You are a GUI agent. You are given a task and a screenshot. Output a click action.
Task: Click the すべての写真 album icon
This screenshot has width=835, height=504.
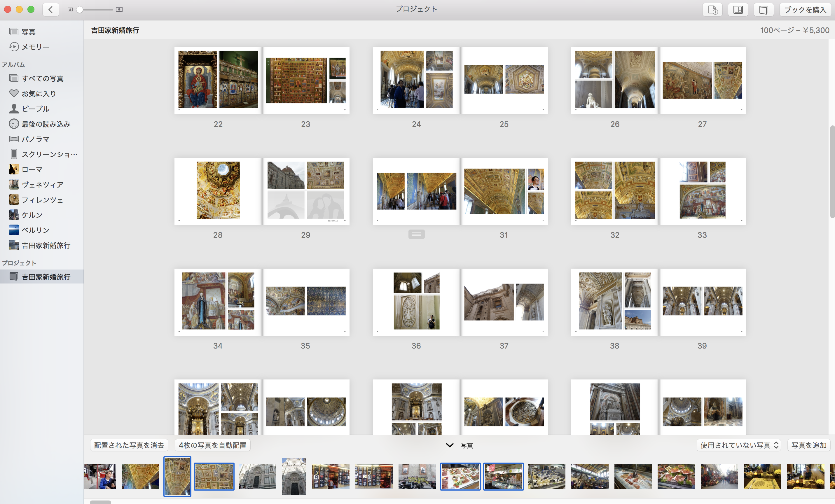point(14,78)
